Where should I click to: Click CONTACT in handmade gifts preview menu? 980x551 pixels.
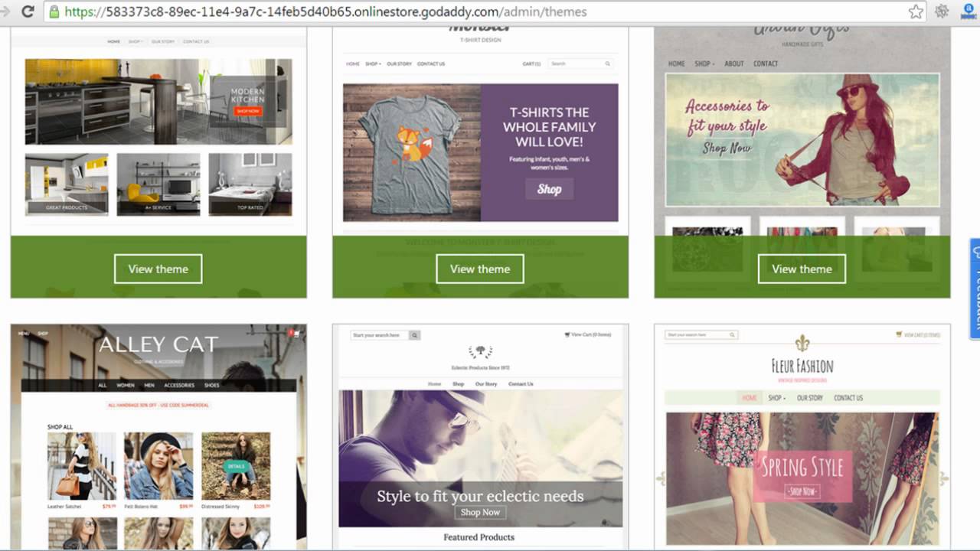(766, 64)
